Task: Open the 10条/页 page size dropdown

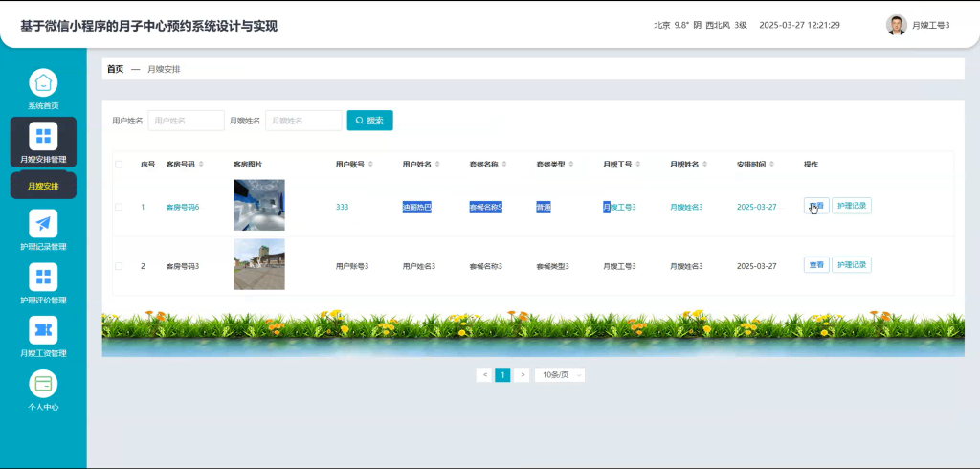Action: pos(560,374)
